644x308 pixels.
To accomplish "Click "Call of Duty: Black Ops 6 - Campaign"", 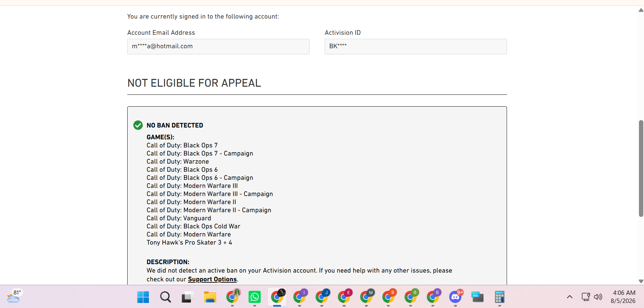I will [x=200, y=178].
